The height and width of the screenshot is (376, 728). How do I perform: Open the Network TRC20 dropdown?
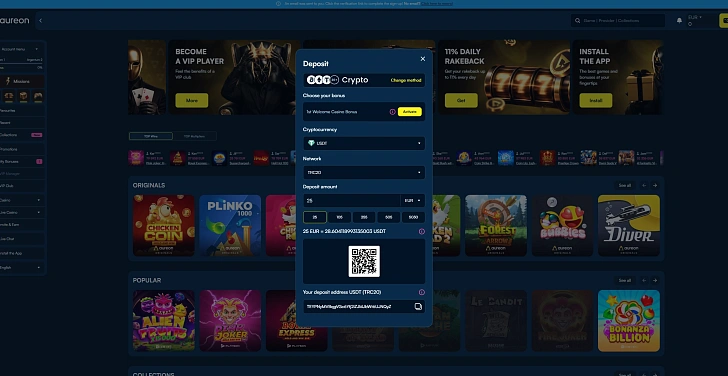(x=364, y=172)
